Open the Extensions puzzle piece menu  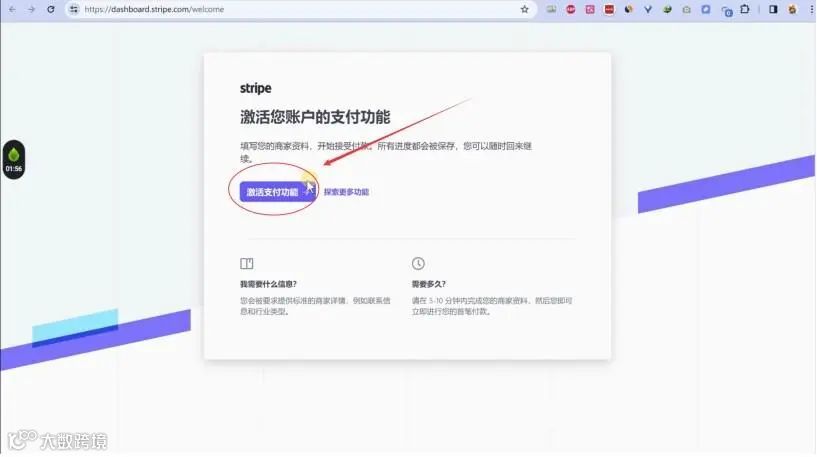(x=745, y=9)
